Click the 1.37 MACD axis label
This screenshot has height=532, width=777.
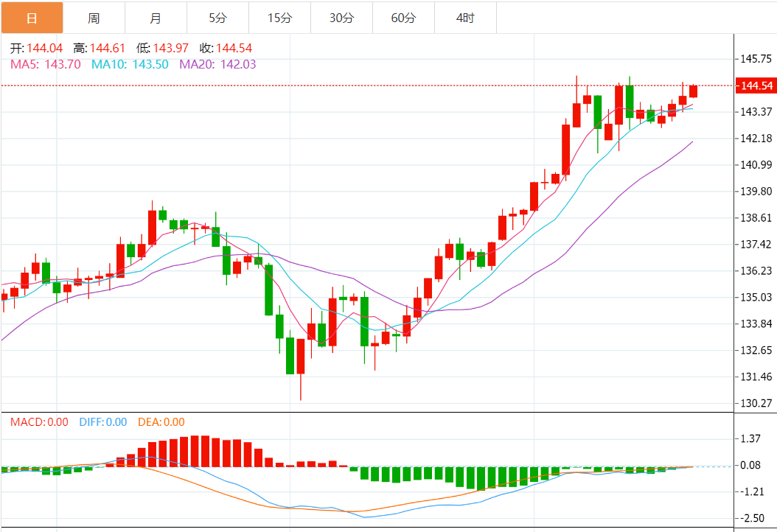750,438
